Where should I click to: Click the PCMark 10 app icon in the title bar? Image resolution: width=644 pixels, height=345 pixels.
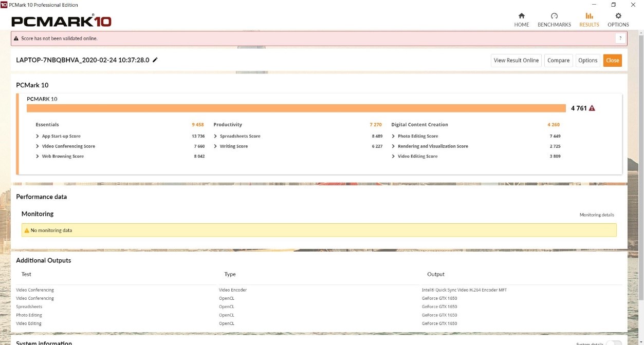point(4,5)
